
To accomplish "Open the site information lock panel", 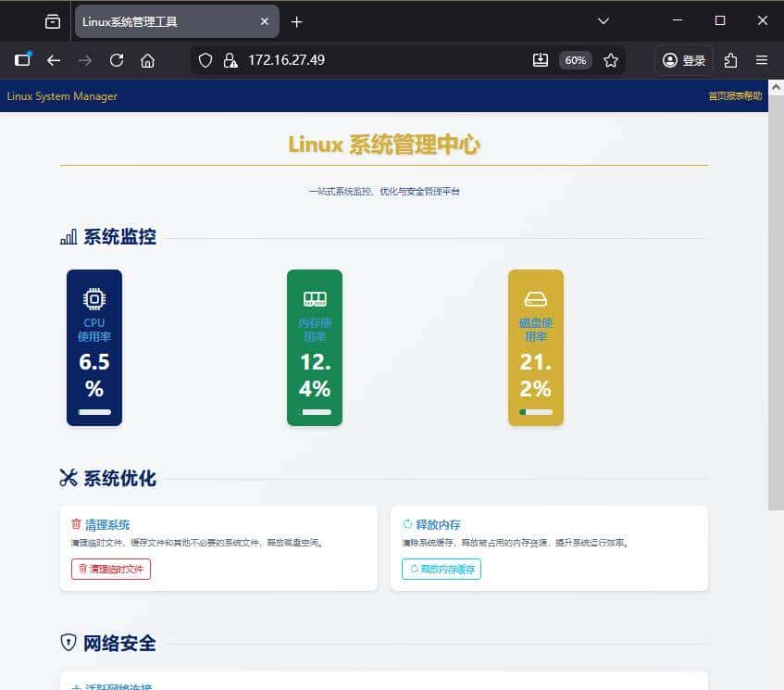I will [230, 59].
